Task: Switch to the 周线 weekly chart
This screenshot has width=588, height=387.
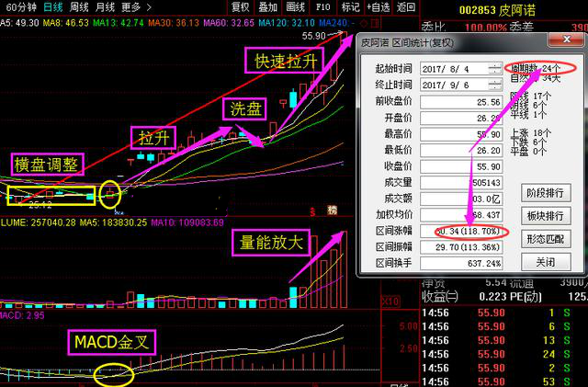Action: point(79,6)
